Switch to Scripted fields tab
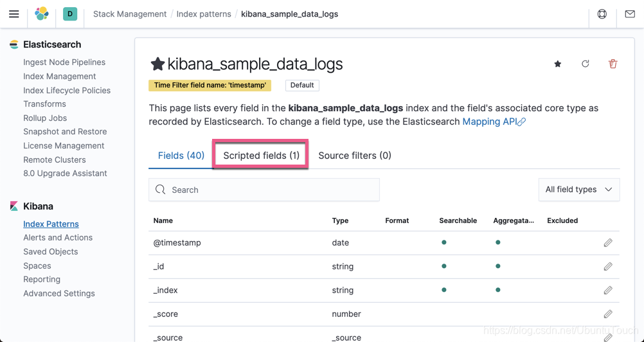The height and width of the screenshot is (342, 644). [x=261, y=156]
